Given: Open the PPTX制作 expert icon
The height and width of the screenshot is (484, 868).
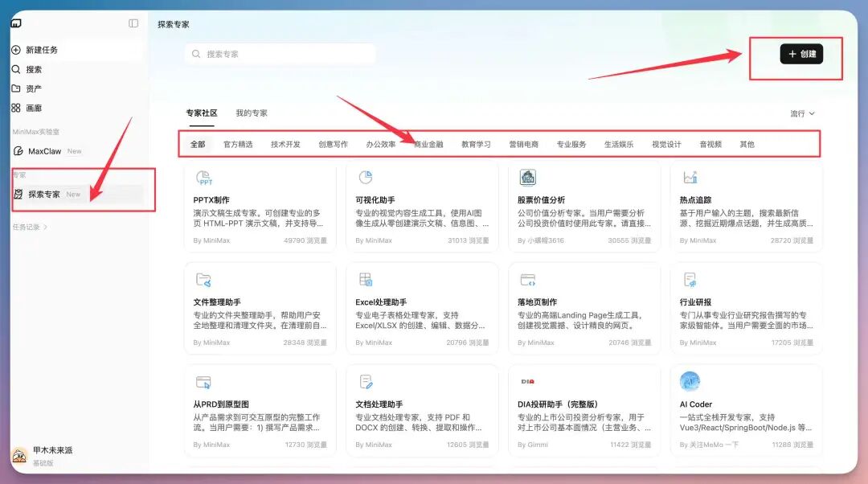Looking at the screenshot, I should tap(203, 178).
